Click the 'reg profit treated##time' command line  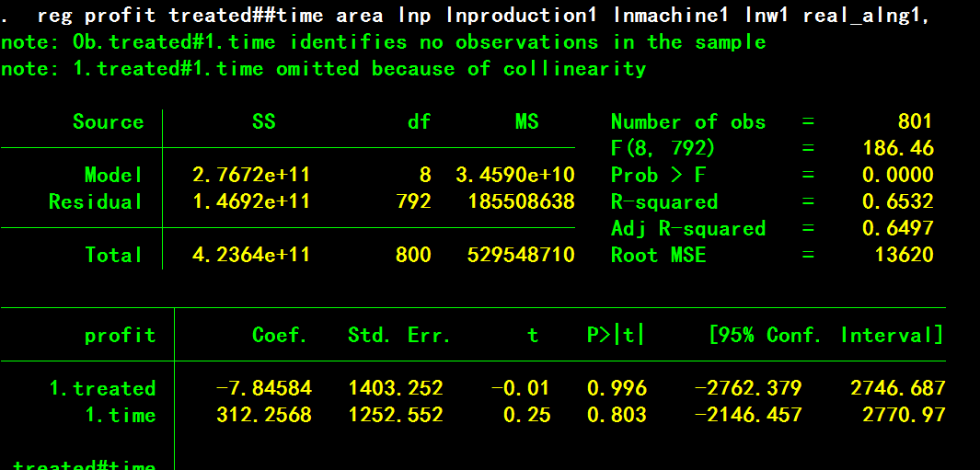pos(466,16)
